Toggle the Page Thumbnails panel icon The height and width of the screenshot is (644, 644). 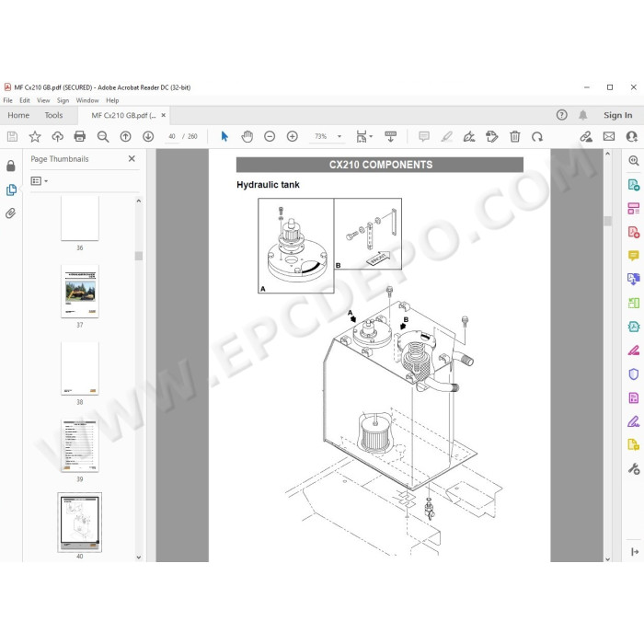point(11,190)
